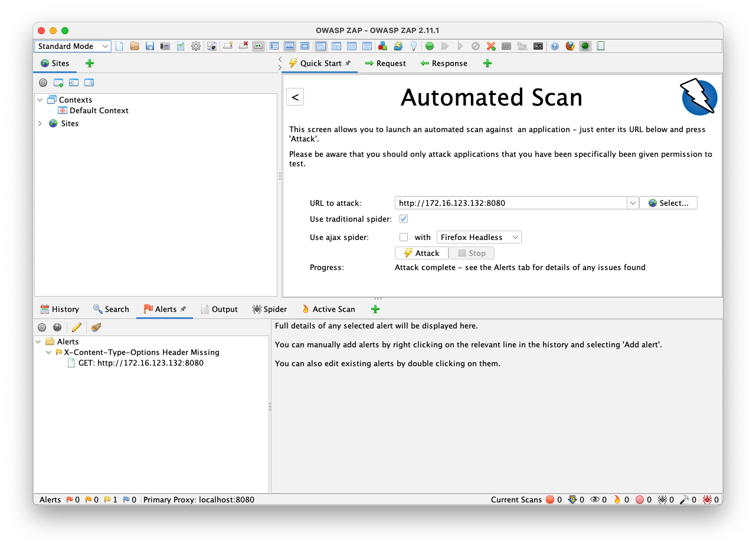Click the blue help question mark icon
Screen dimensions: 756x549
pyautogui.click(x=555, y=46)
